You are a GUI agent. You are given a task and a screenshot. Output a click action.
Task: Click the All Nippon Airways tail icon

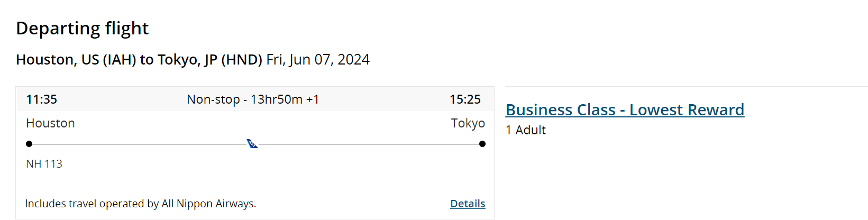[x=252, y=144]
